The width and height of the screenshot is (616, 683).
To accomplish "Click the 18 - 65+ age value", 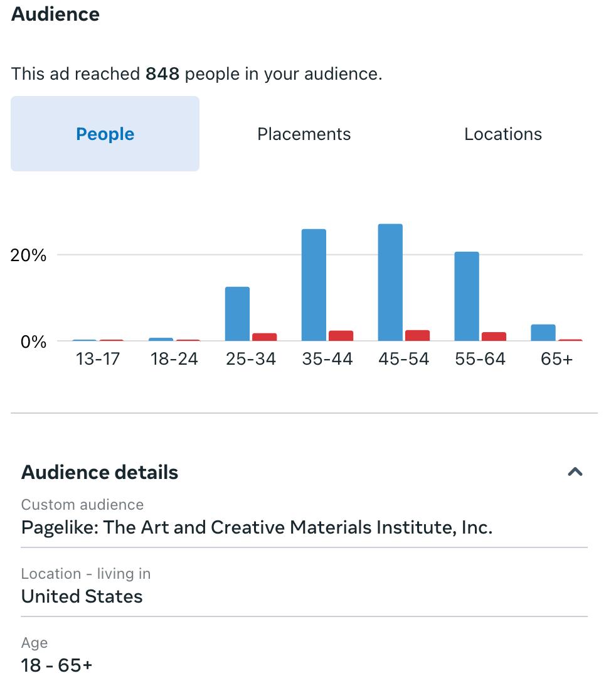I will pos(56,665).
